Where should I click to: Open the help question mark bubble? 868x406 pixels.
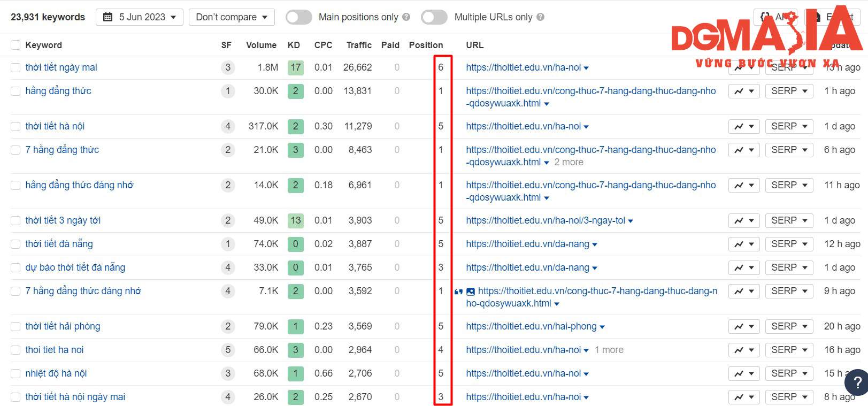[x=857, y=382]
